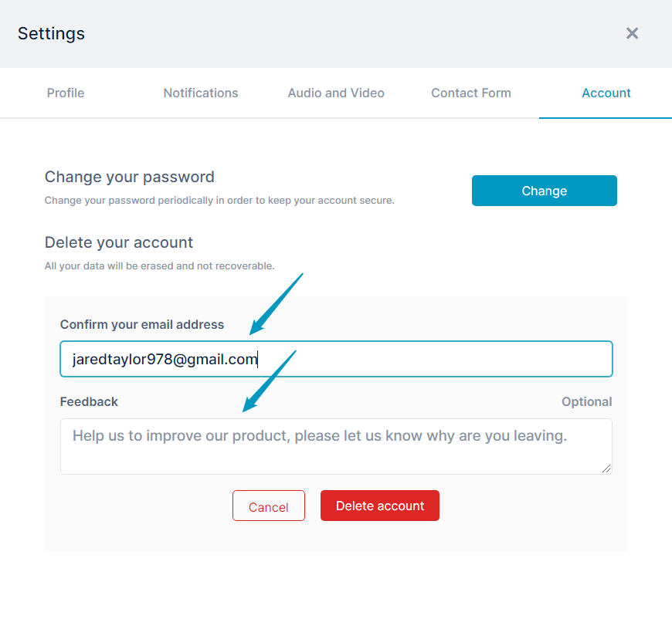This screenshot has height=619, width=672.
Task: Switch to the Profile tab
Action: click(x=66, y=93)
